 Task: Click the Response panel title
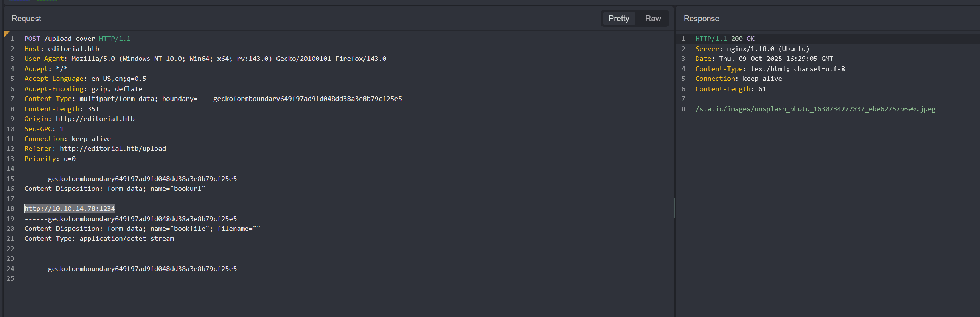[x=701, y=19]
